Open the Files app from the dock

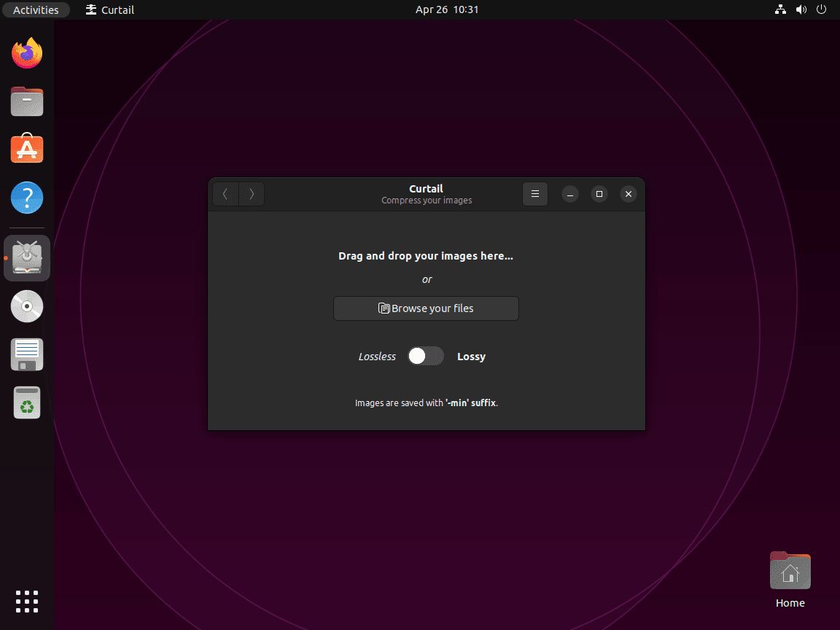(x=26, y=101)
